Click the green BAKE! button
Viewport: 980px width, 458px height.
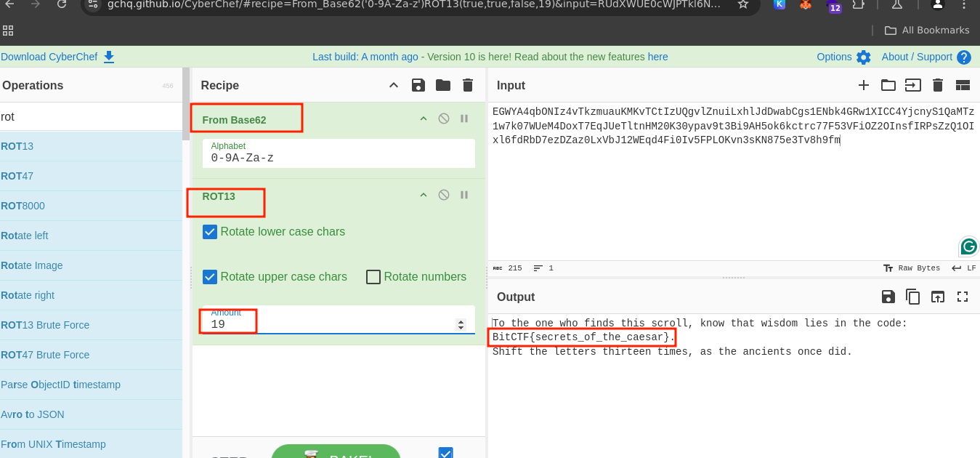[x=336, y=451]
